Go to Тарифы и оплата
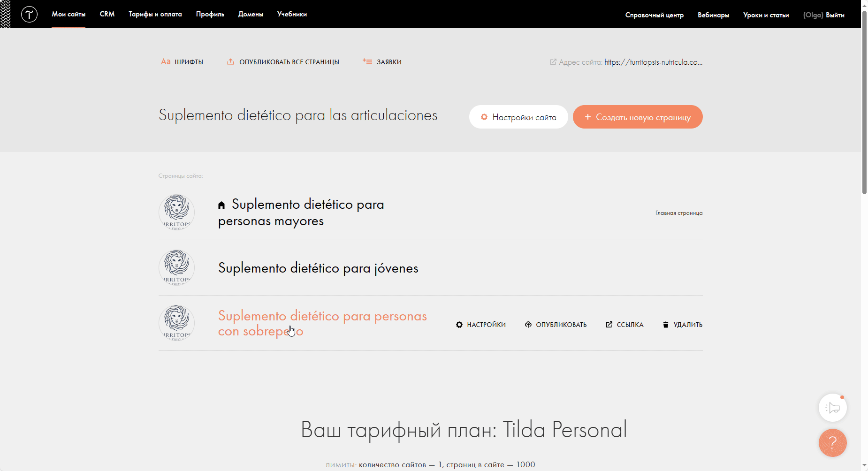Viewport: 868px width, 471px height. (x=155, y=14)
